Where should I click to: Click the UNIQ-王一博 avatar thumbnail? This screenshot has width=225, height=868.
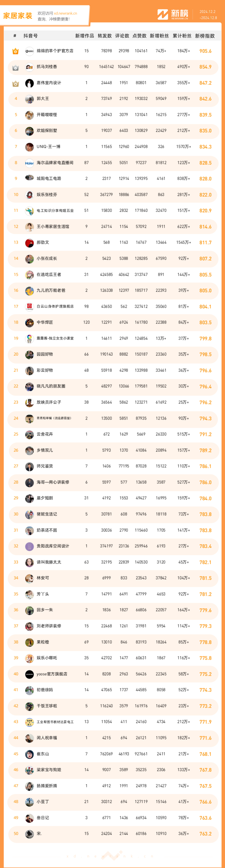point(29,147)
